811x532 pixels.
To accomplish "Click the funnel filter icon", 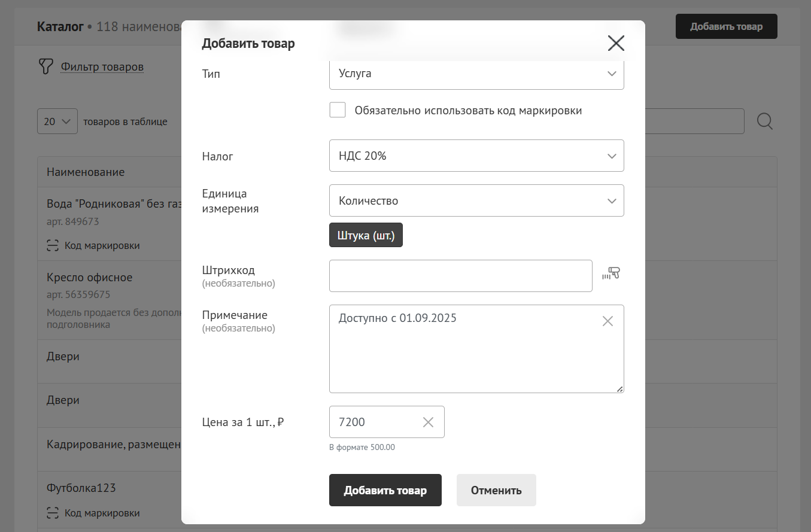I will 45,66.
